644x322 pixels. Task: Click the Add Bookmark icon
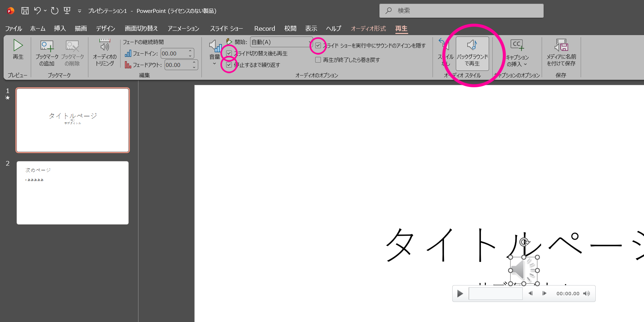click(x=47, y=46)
